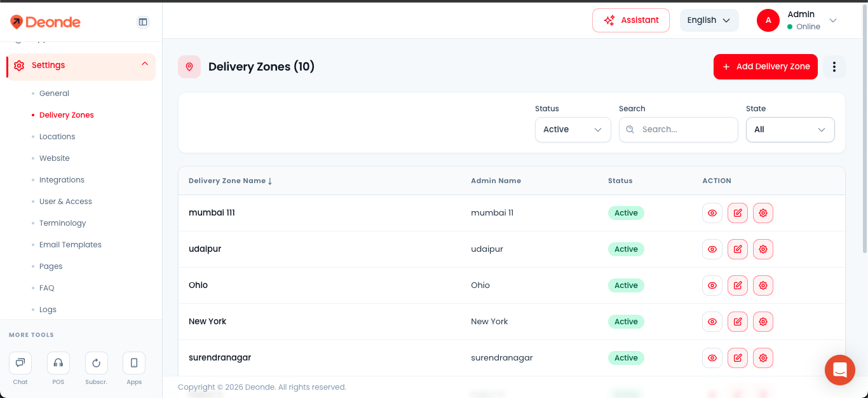The height and width of the screenshot is (398, 868).
Task: Edit the Ohio delivery zone
Action: [x=738, y=285]
